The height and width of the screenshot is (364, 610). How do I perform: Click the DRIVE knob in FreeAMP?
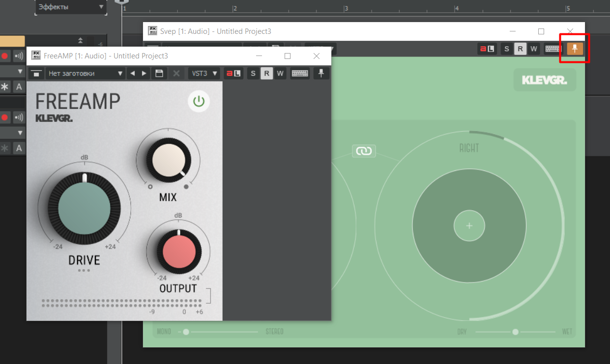[x=85, y=208]
